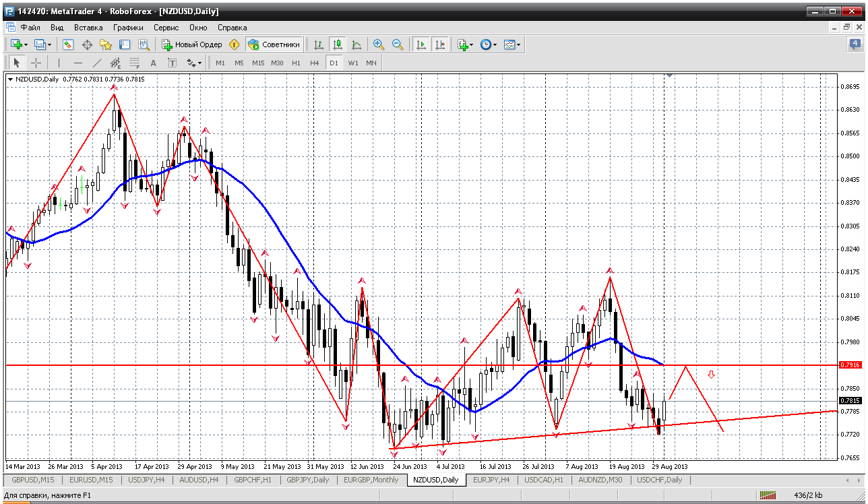This screenshot has width=868, height=504.
Task: Expand the periodicity clock dropdown
Action: 495,45
